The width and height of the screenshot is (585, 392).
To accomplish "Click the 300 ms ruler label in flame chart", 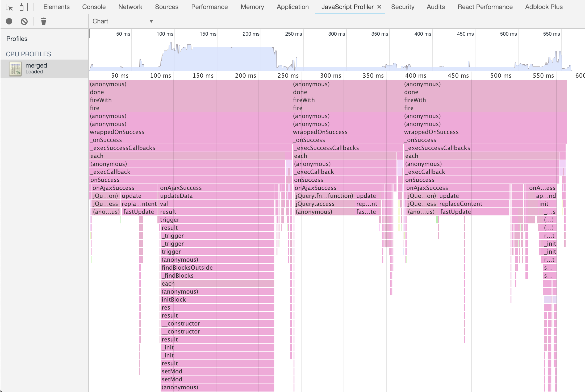I will point(331,76).
